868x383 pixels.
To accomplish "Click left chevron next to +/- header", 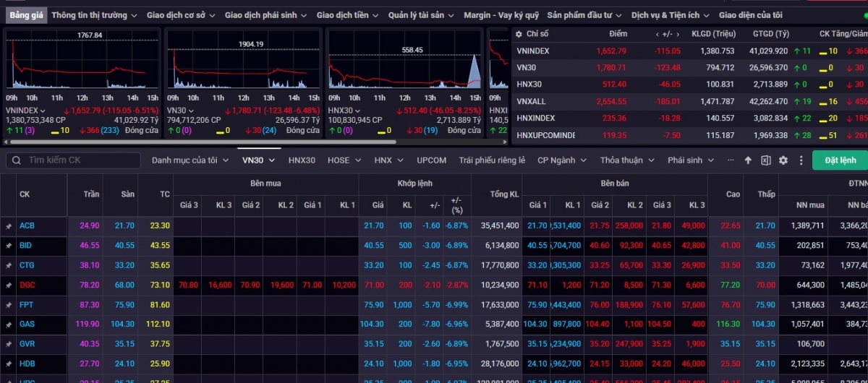I will (x=657, y=34).
